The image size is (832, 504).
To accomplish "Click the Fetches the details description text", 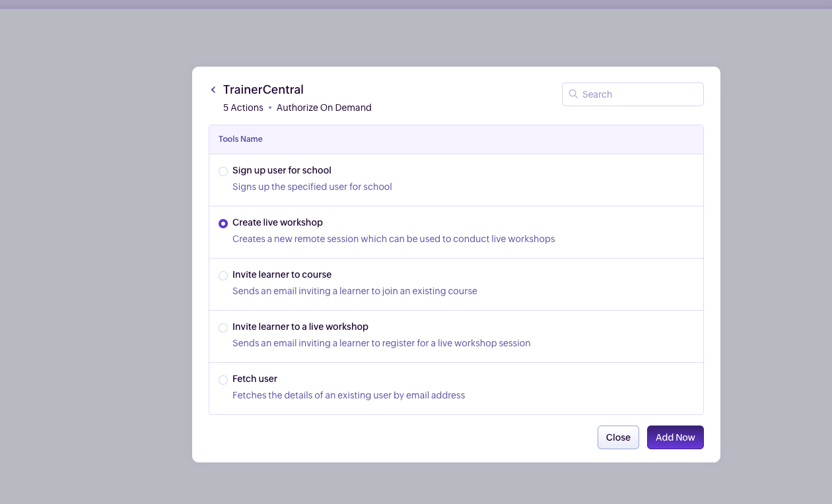I will coord(349,395).
